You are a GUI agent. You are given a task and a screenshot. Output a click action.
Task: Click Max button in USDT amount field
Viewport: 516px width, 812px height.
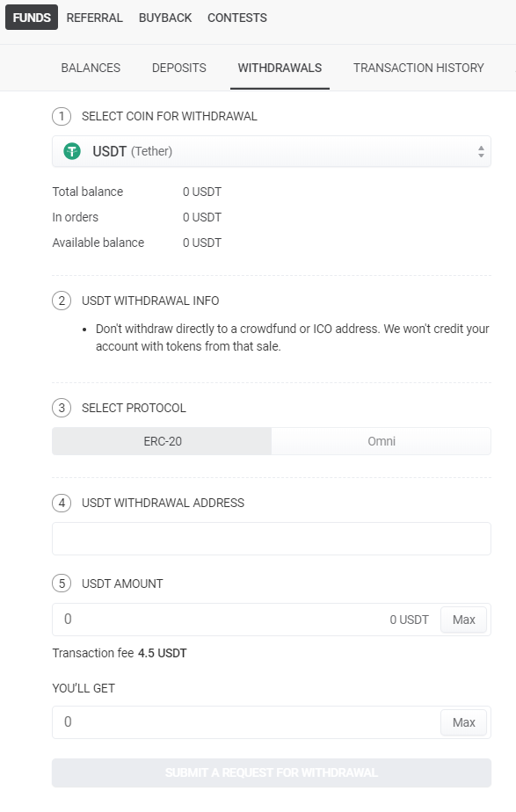coord(463,620)
